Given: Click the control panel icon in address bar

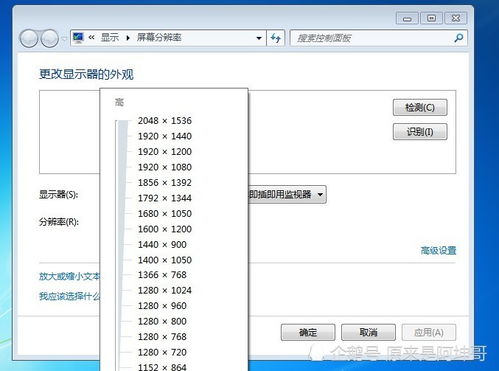Looking at the screenshot, I should click(78, 38).
